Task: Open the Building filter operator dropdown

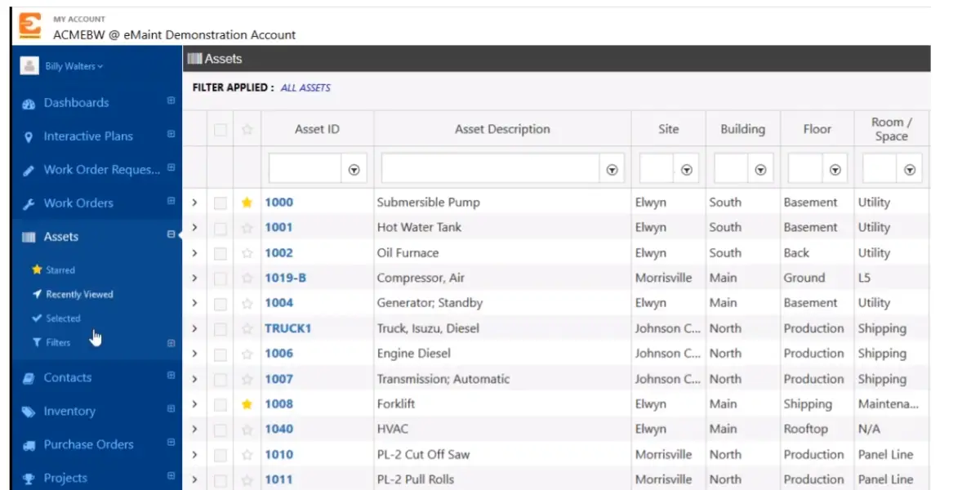Action: 761,170
